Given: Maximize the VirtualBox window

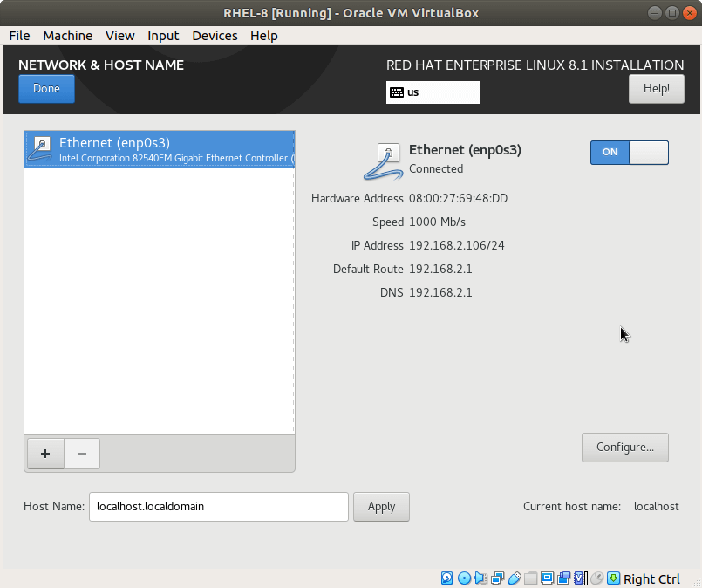Looking at the screenshot, I should (x=672, y=13).
